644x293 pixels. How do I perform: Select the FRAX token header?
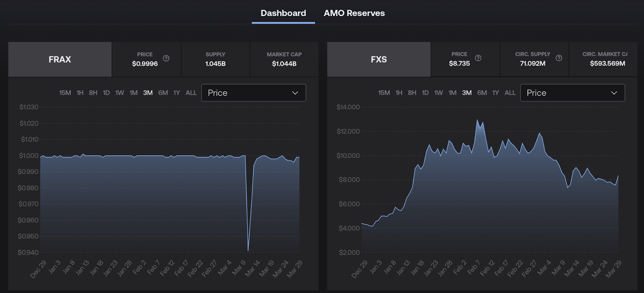(x=60, y=59)
